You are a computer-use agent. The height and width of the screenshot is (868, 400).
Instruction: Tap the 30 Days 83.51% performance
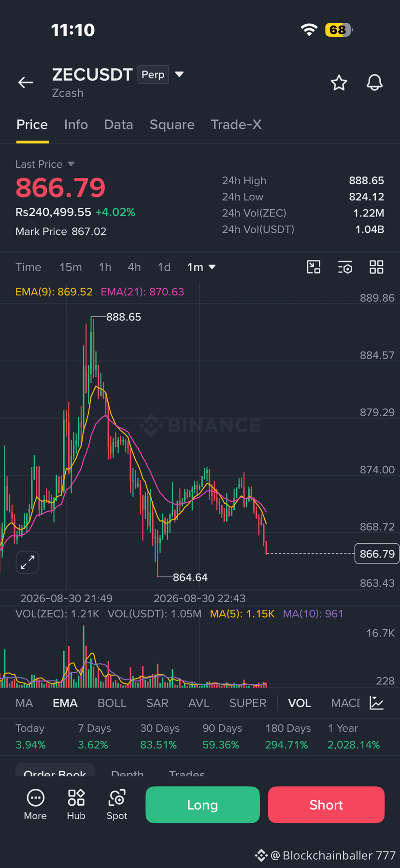159,737
